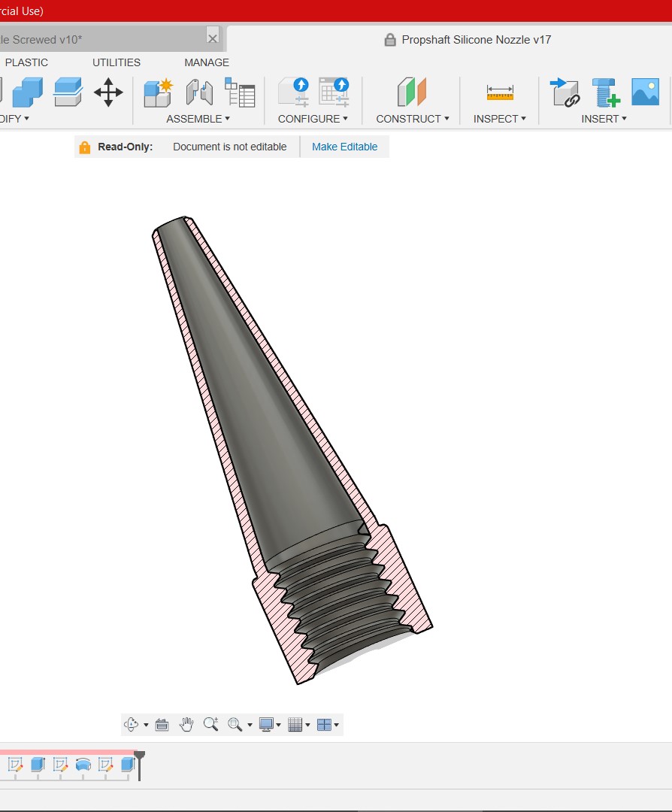Select the Measure ruler icon
Image resolution: width=672 pixels, height=812 pixels.
click(x=500, y=92)
